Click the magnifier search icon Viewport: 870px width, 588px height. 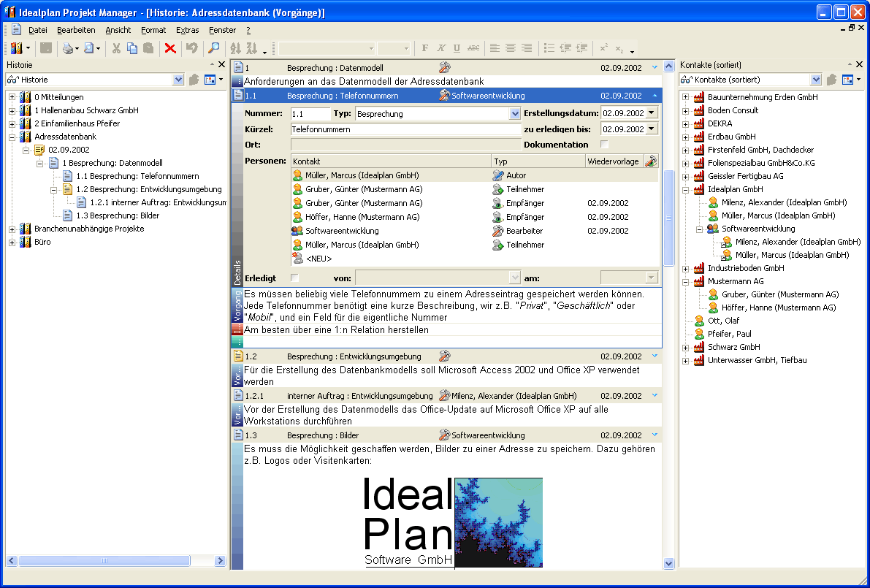click(x=213, y=49)
